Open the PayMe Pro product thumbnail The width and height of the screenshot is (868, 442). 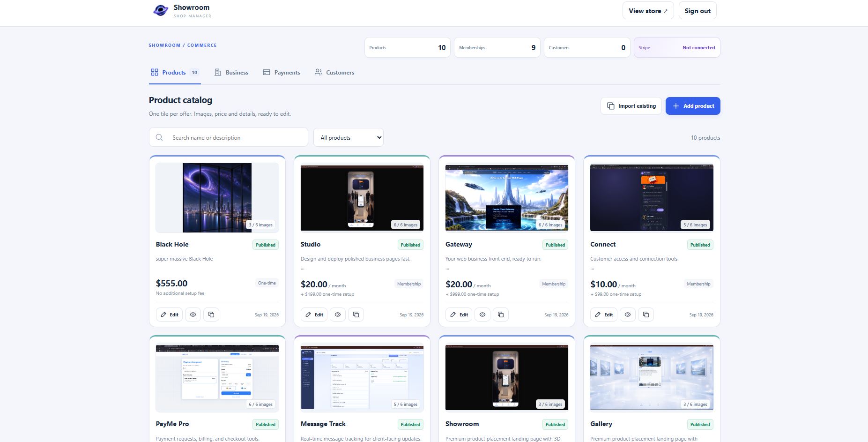tap(217, 378)
